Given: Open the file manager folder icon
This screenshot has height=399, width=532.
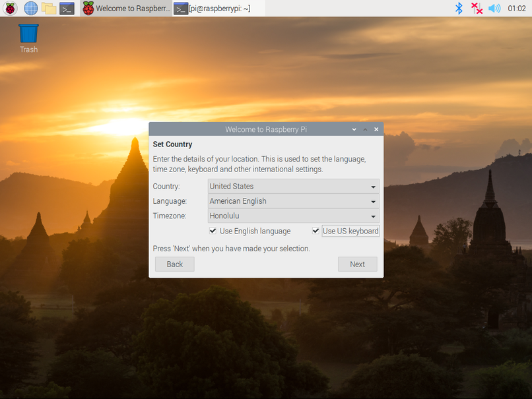Looking at the screenshot, I should (49, 8).
